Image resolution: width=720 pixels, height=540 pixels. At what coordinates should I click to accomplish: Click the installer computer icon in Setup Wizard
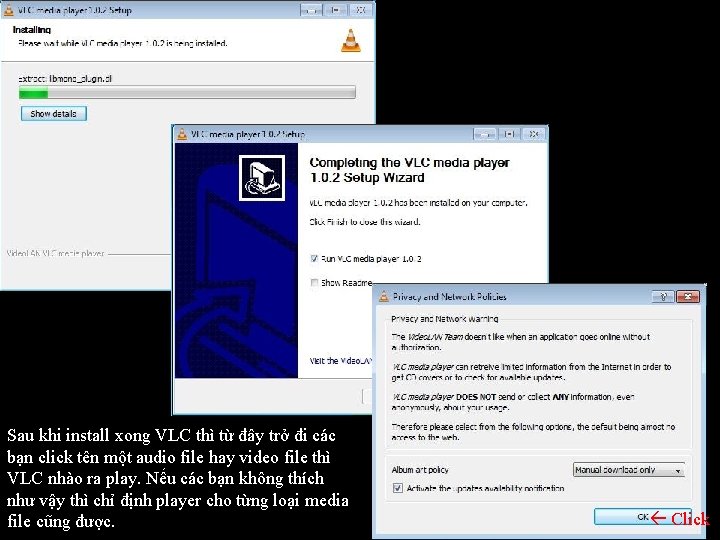point(262,178)
